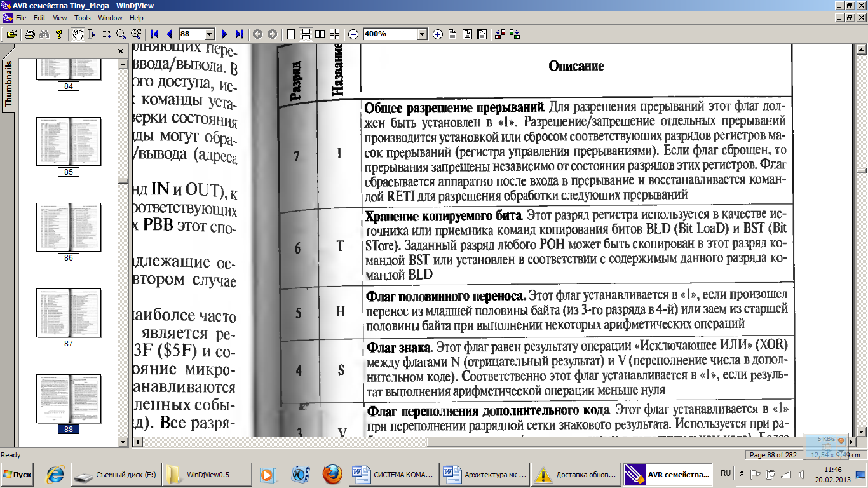Click the document vertical scrollbar thumb
This screenshot has height=488, width=868.
point(862,170)
